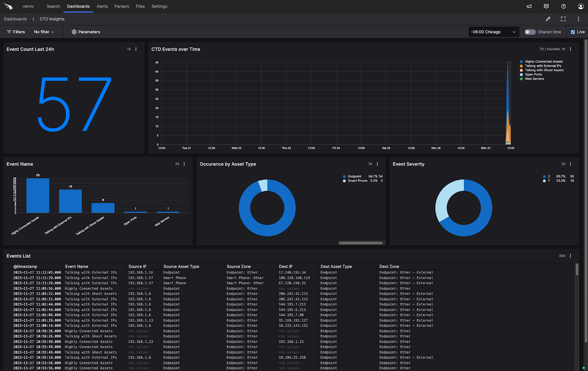588x371 pixels.
Task: Toggle the Shared time switch
Action: (530, 32)
